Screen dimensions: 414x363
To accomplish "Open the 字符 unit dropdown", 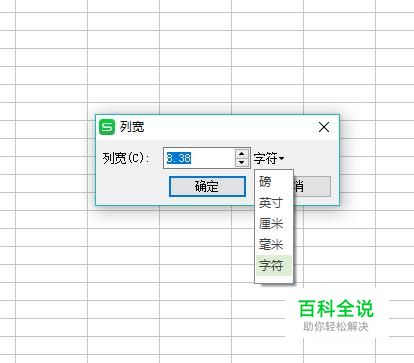I will tap(269, 158).
